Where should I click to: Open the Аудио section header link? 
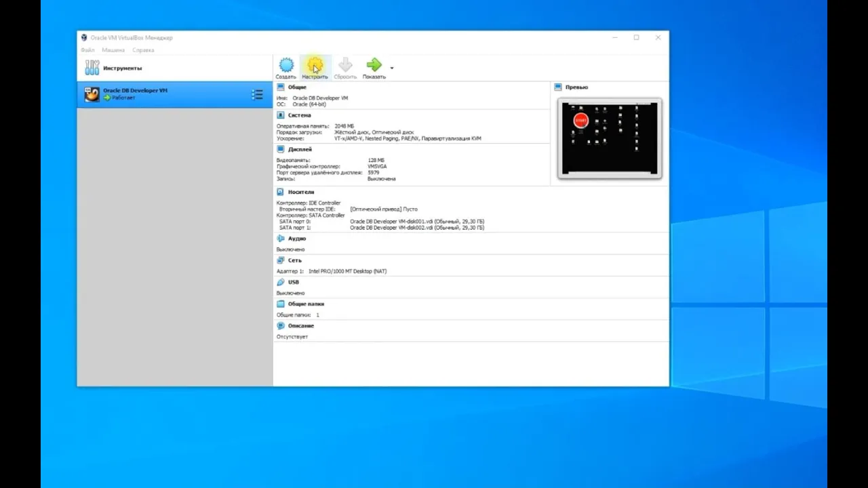297,239
